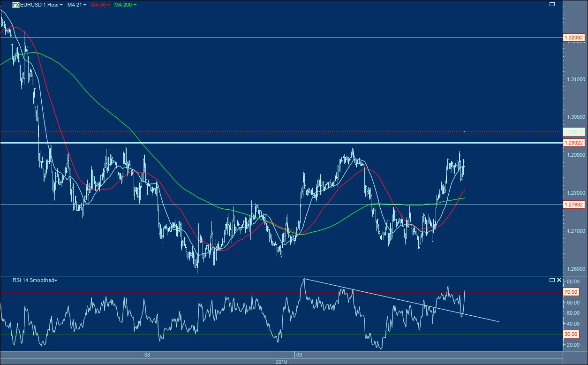
Task: Click the 2010 label on the time axis
Action: click(281, 362)
